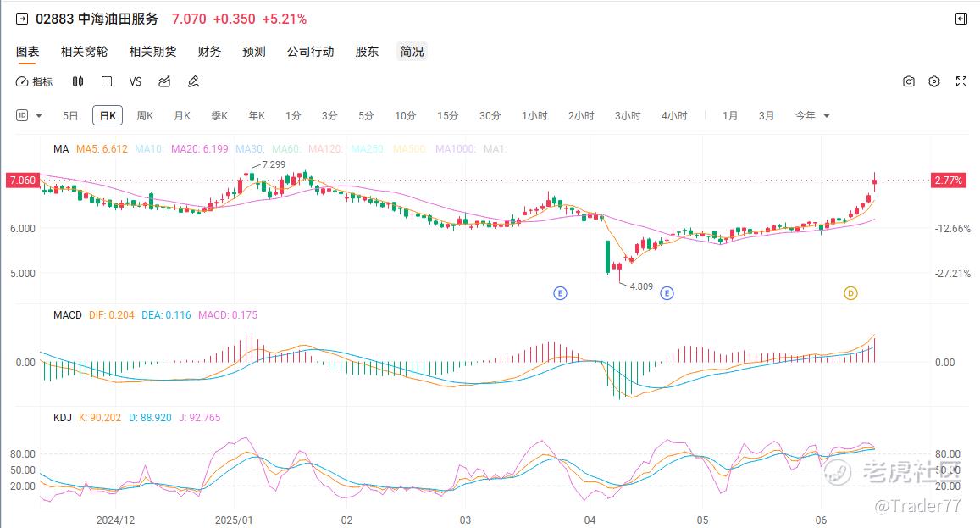
Task: Switch to the 3小时 interval
Action: click(x=628, y=116)
